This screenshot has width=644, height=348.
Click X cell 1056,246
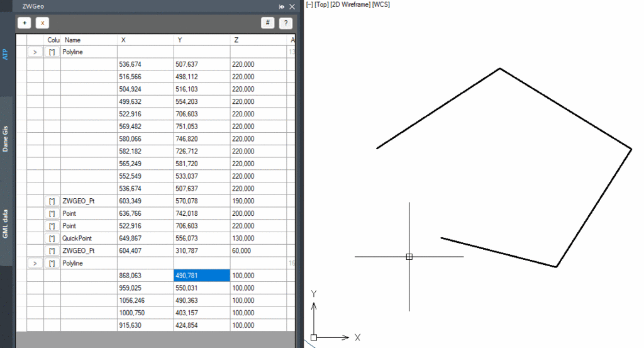click(x=145, y=300)
